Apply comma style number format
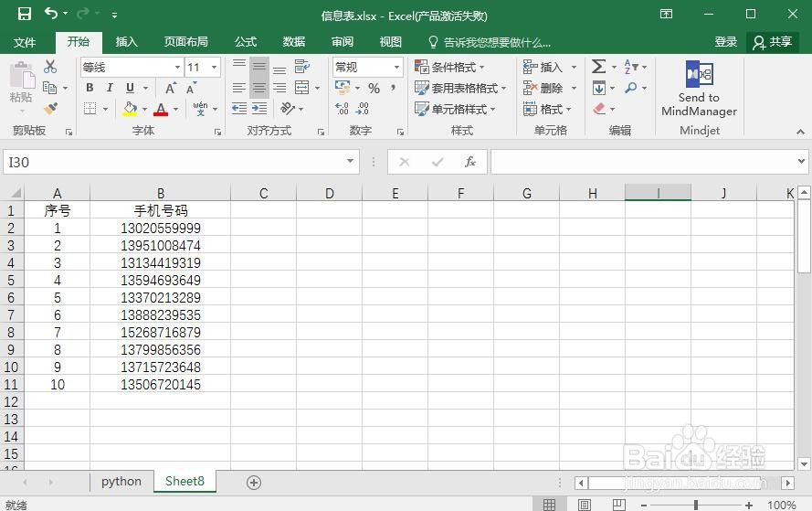Image resolution: width=812 pixels, height=511 pixels. pos(394,88)
